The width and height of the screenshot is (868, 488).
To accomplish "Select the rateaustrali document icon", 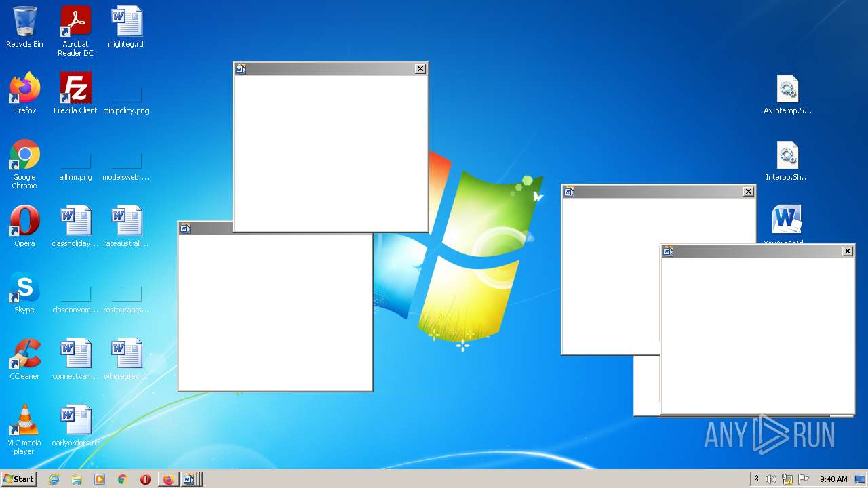I will click(x=126, y=226).
